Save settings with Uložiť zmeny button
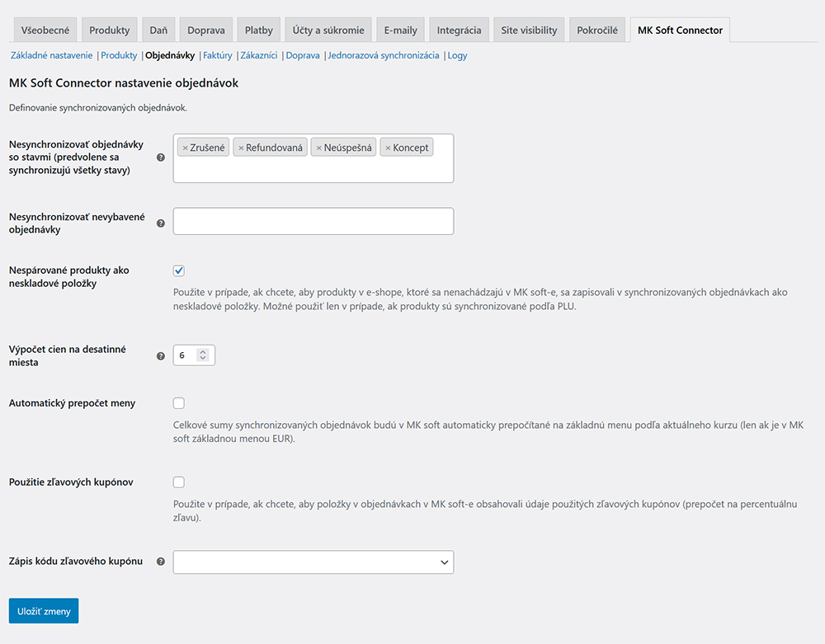Screen dimensions: 825x644 point(43,611)
